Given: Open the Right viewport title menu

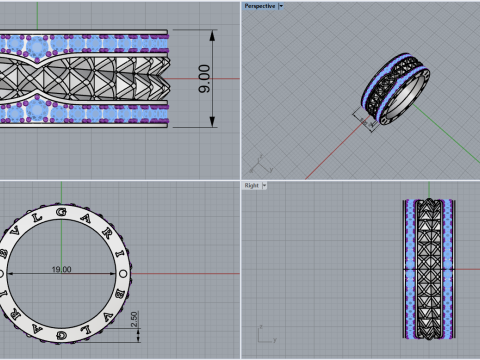Looking at the screenshot, I should (x=251, y=185).
